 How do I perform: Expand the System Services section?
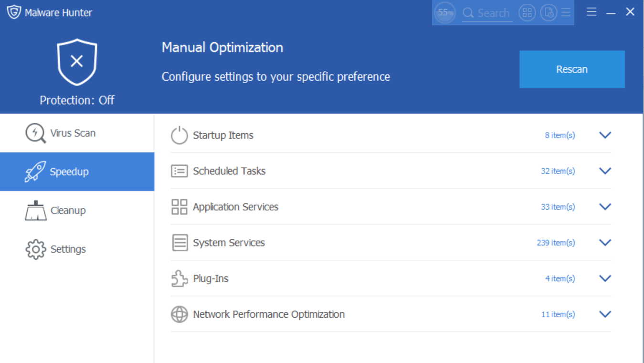(x=605, y=243)
